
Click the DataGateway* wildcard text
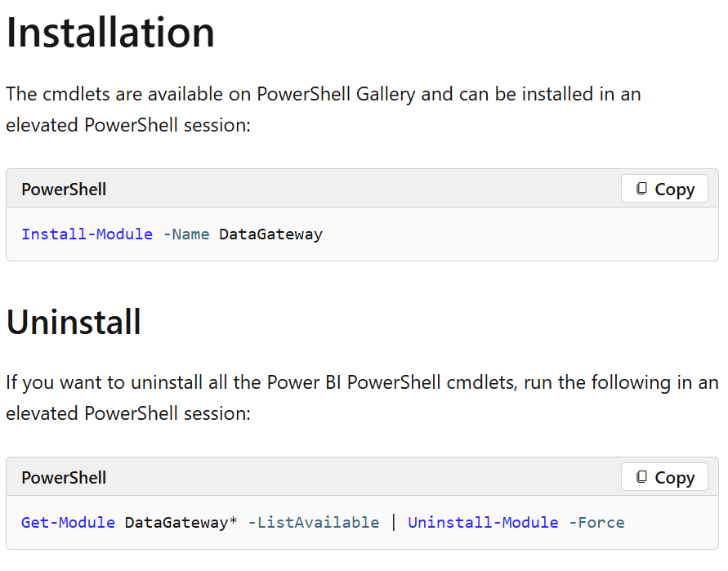click(x=181, y=522)
